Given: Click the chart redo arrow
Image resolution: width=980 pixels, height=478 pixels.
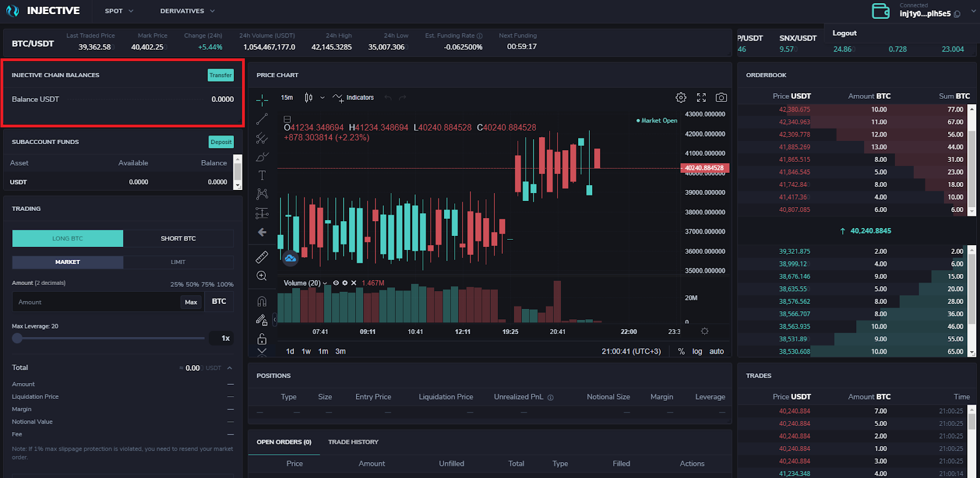Looking at the screenshot, I should (402, 97).
